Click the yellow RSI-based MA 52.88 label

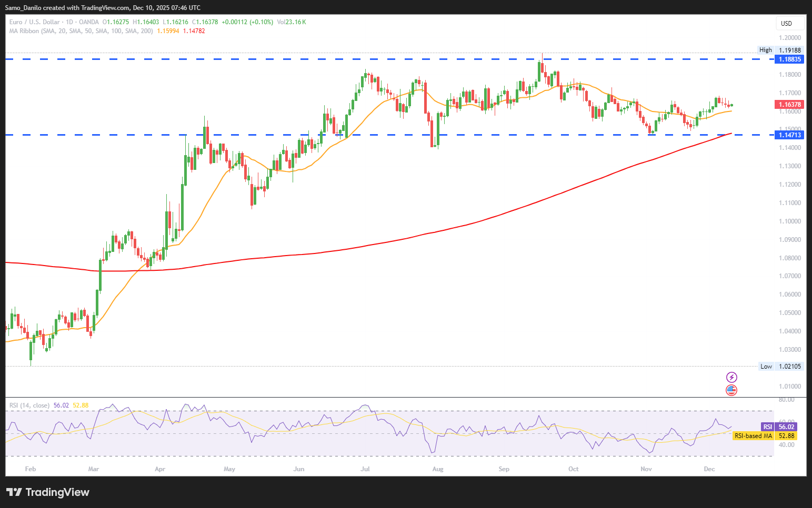coord(764,436)
